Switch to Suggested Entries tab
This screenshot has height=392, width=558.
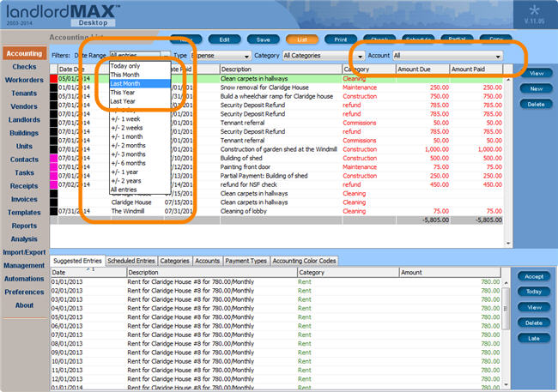(x=77, y=261)
